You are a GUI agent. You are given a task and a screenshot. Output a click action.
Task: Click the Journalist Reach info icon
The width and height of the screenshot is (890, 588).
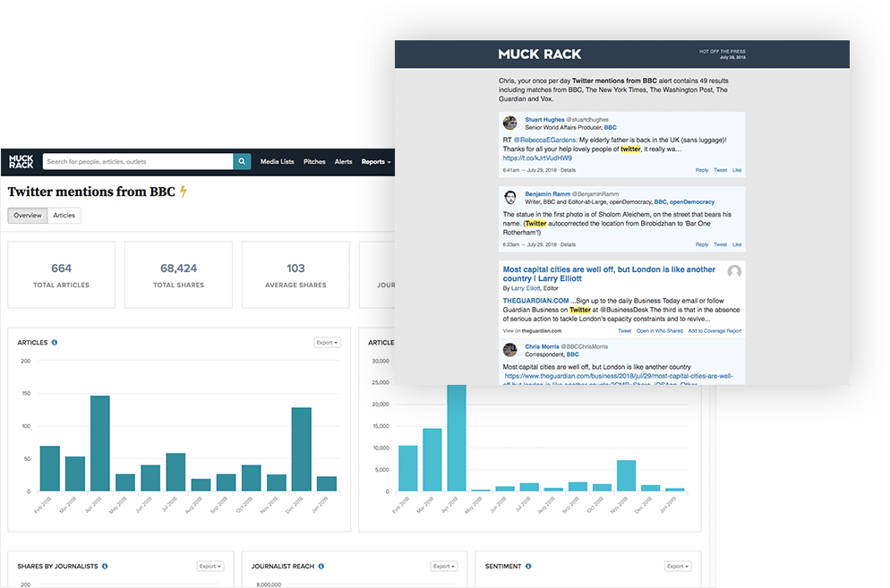321,566
